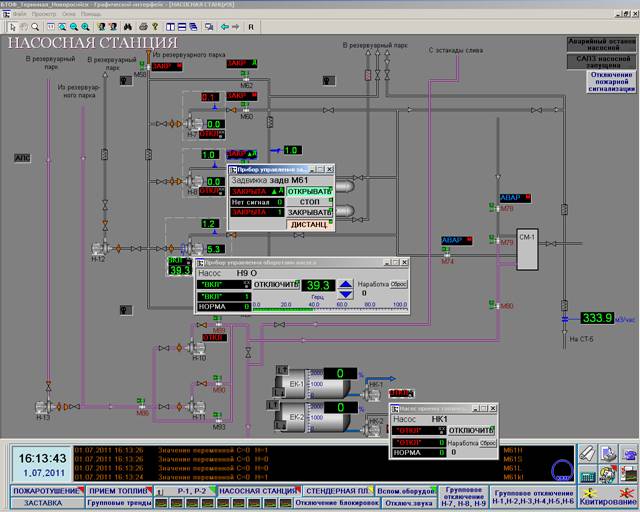Toggle Отключ.звука sound mute button
This screenshot has height=512, width=640.
pos(409,503)
